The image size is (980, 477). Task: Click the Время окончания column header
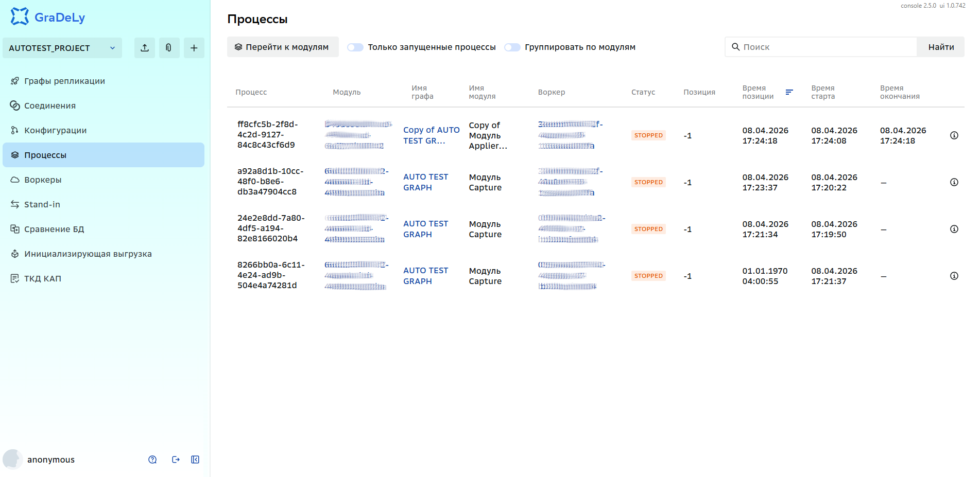[900, 92]
